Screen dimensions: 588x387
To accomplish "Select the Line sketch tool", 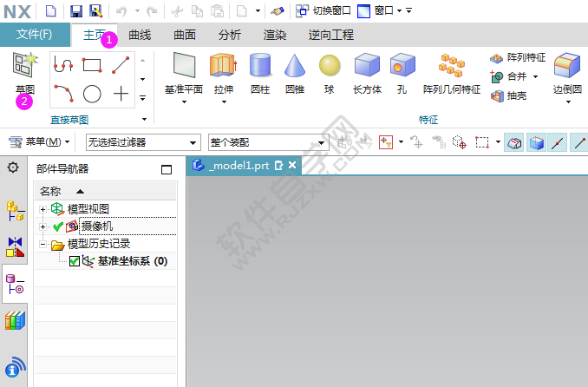I will [x=121, y=64].
